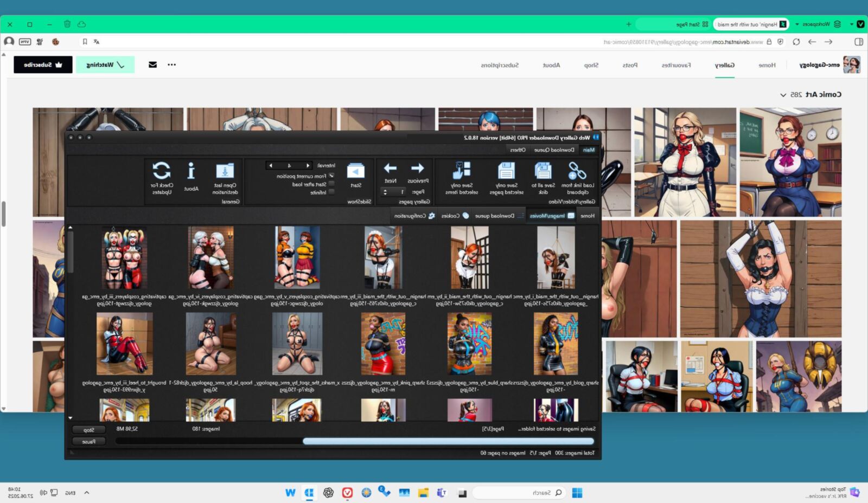The height and width of the screenshot is (503, 868).
Task: Go to Previous gallery page arrow
Action: coord(417,168)
